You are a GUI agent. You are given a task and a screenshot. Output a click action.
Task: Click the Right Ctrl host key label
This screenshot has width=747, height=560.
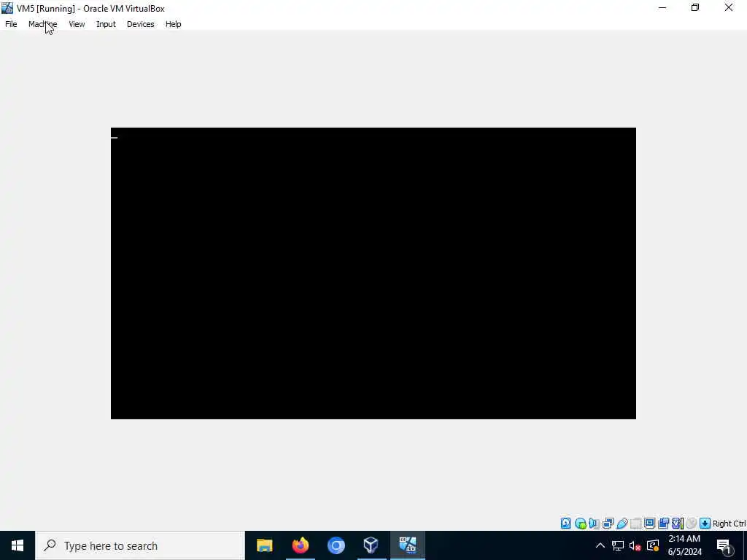[729, 524]
